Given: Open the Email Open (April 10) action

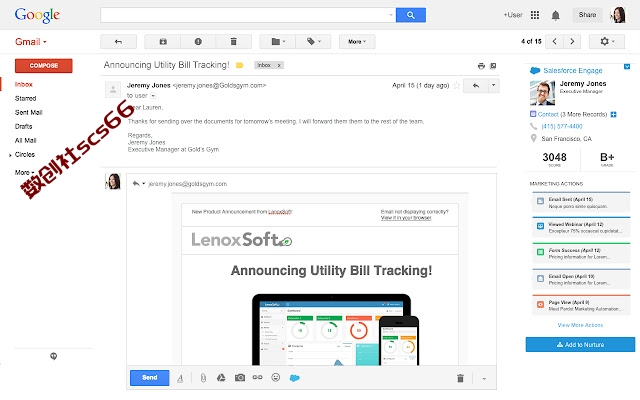Looking at the screenshot, I should pos(581,279).
